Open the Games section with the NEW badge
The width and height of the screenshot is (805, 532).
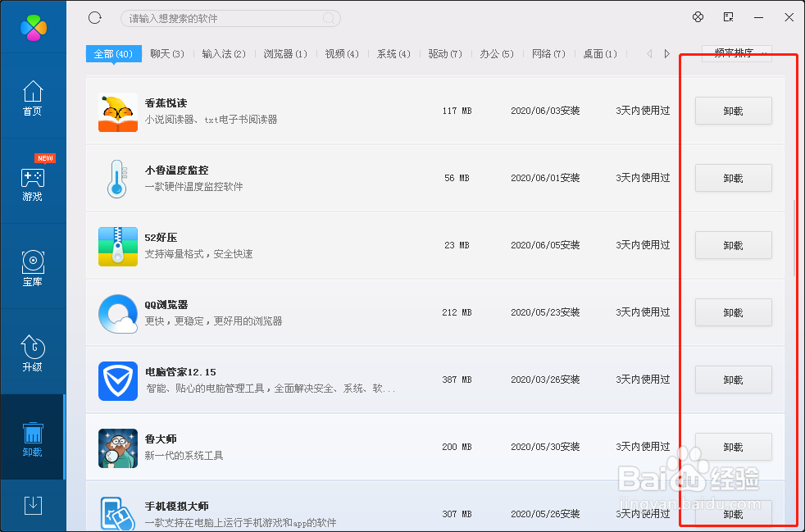(33, 184)
